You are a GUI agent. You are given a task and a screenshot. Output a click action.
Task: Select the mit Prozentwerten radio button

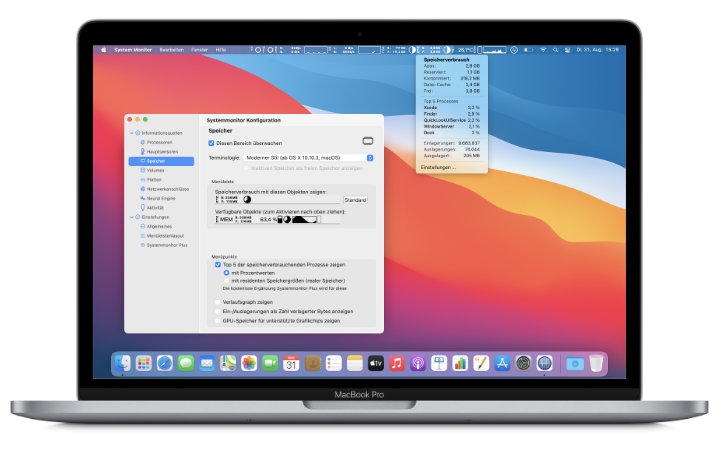[226, 273]
